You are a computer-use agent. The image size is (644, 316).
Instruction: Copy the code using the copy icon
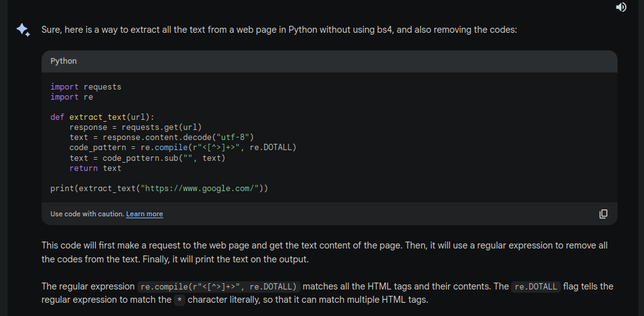coord(603,214)
